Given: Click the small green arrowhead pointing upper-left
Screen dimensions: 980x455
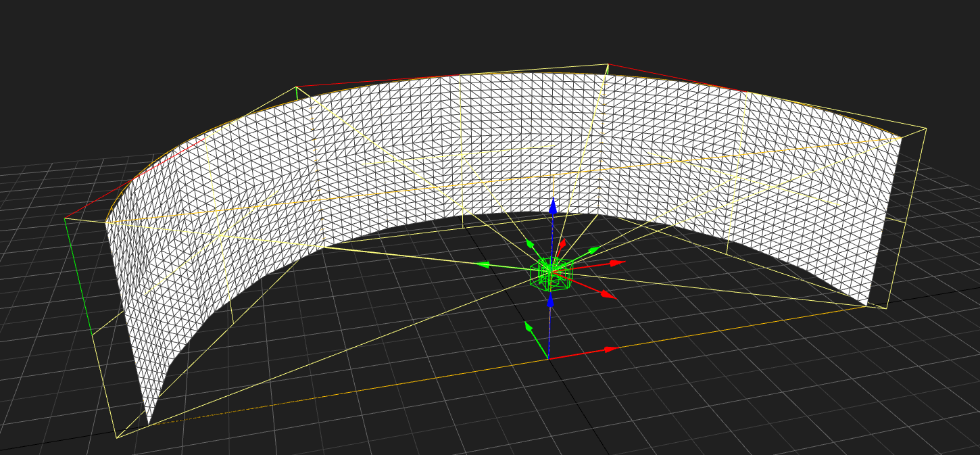Looking at the screenshot, I should tap(531, 243).
